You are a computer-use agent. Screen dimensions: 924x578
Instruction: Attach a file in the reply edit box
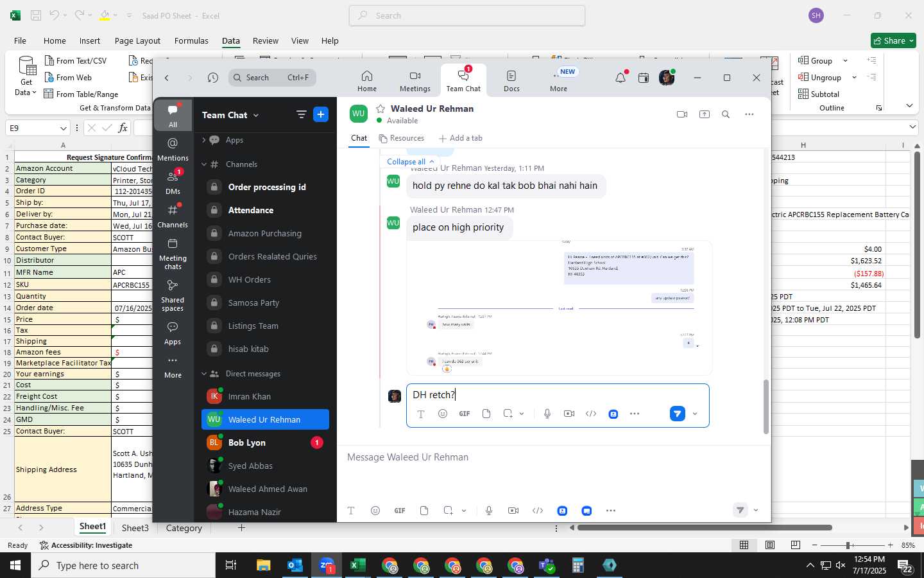(x=486, y=414)
